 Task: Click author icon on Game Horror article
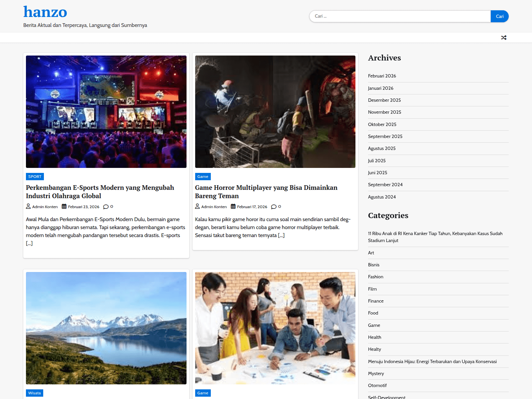point(198,206)
